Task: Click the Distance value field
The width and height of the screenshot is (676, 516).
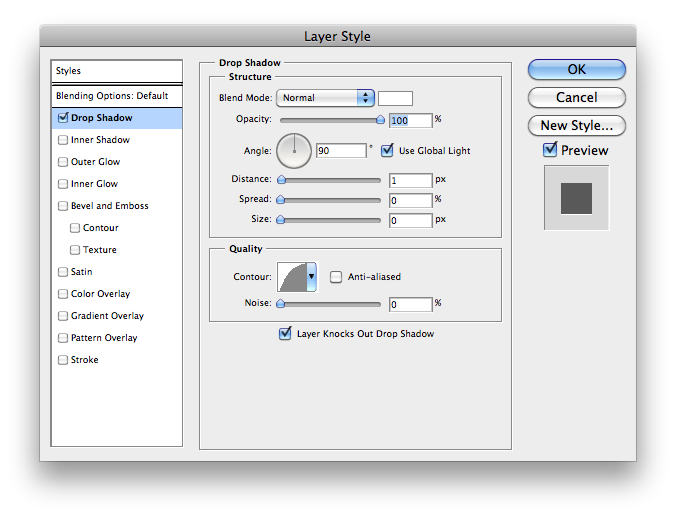Action: (410, 180)
